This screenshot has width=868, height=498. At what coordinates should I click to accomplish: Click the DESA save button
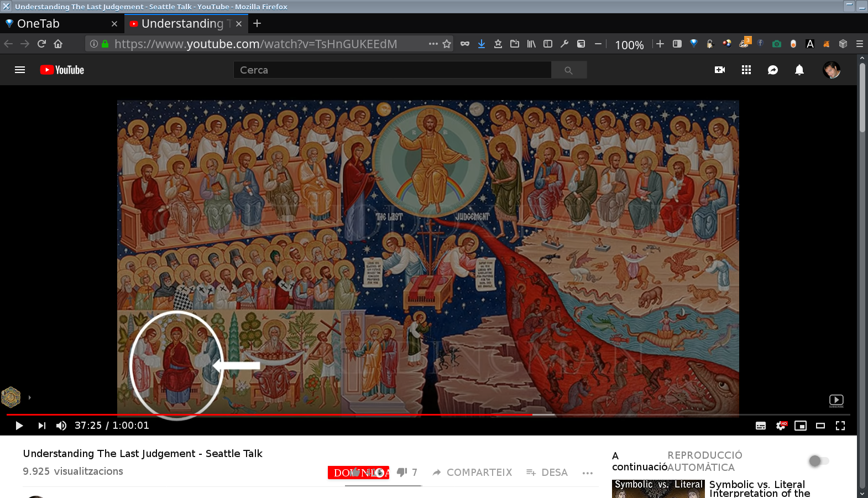tap(547, 473)
